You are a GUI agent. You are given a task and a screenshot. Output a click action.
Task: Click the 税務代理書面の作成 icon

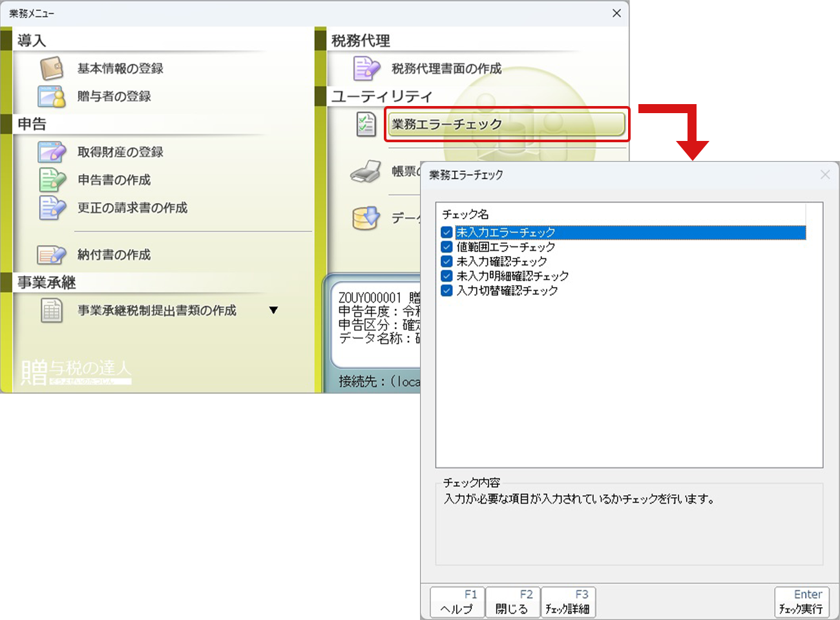[x=366, y=68]
